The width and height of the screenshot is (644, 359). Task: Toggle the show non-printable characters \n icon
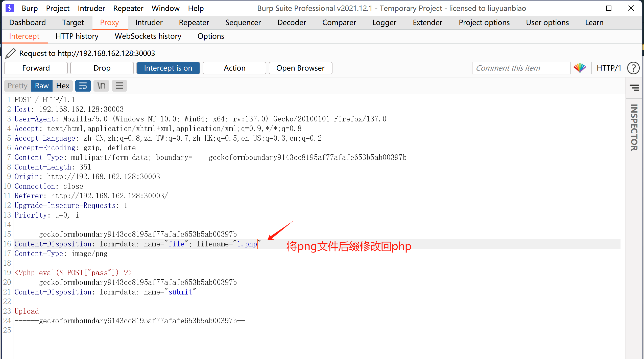click(101, 86)
